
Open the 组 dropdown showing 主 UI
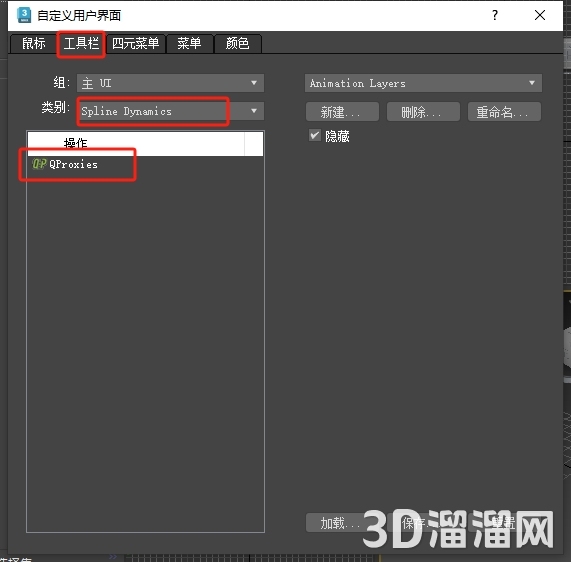click(x=170, y=83)
